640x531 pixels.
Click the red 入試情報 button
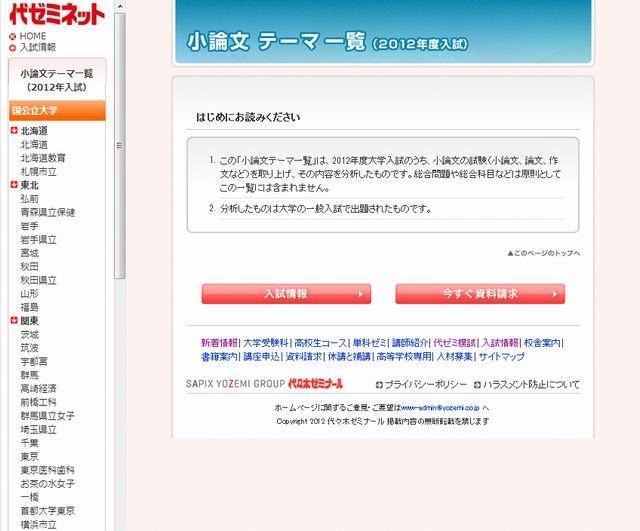tap(286, 294)
